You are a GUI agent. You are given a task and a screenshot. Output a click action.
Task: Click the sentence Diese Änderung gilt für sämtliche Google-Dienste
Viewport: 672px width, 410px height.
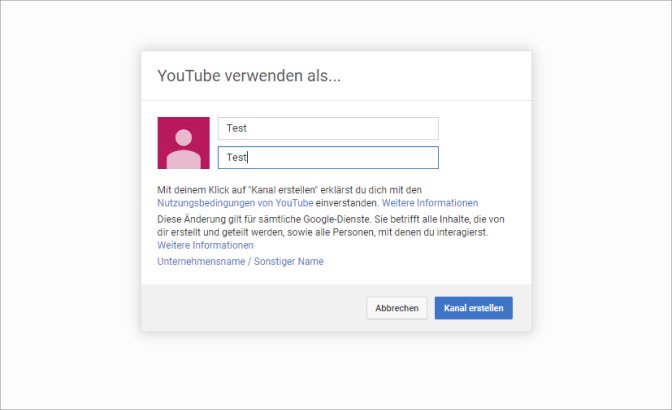(x=264, y=219)
